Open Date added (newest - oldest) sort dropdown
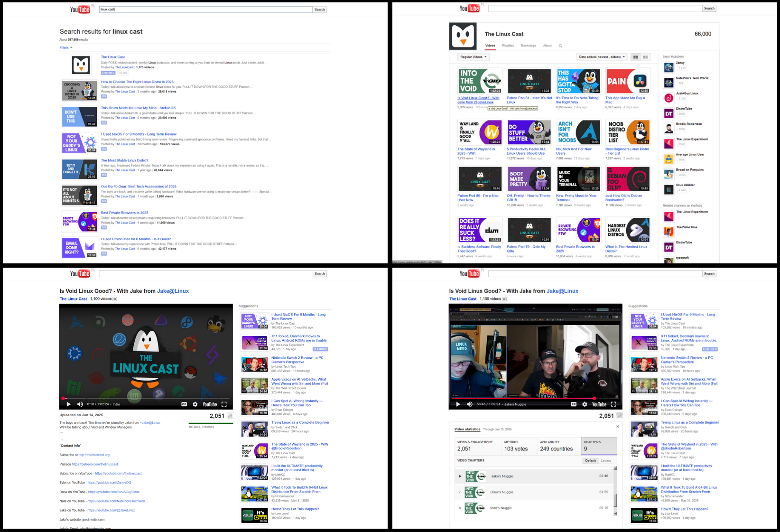The width and height of the screenshot is (780, 532). (602, 57)
